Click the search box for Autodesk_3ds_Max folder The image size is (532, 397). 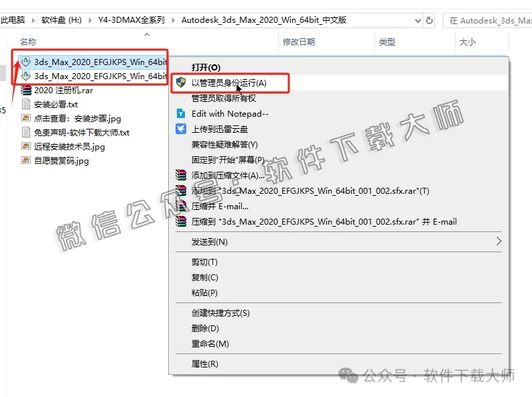click(x=488, y=21)
